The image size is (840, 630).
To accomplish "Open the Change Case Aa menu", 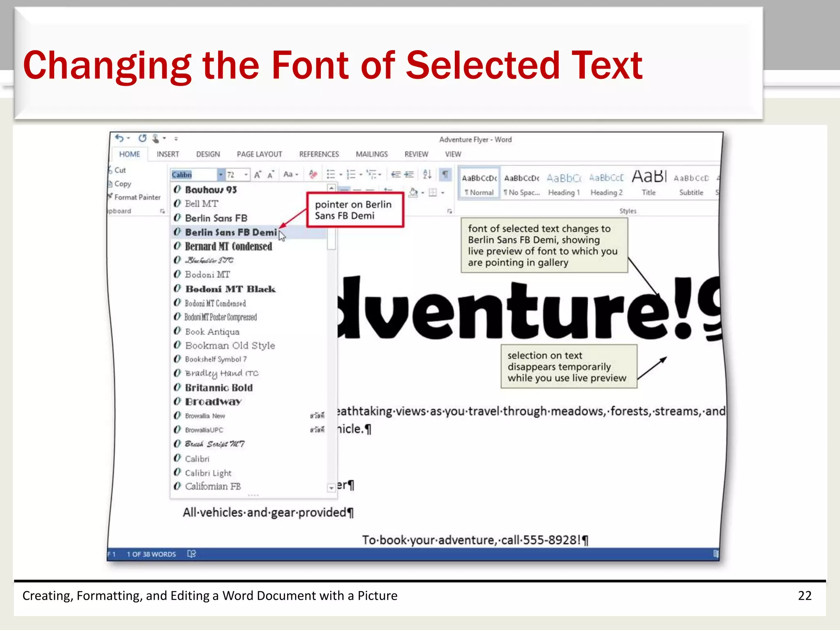I will pyautogui.click(x=291, y=174).
